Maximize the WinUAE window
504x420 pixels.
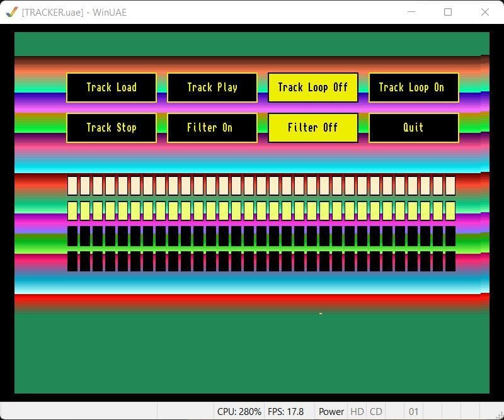point(448,12)
